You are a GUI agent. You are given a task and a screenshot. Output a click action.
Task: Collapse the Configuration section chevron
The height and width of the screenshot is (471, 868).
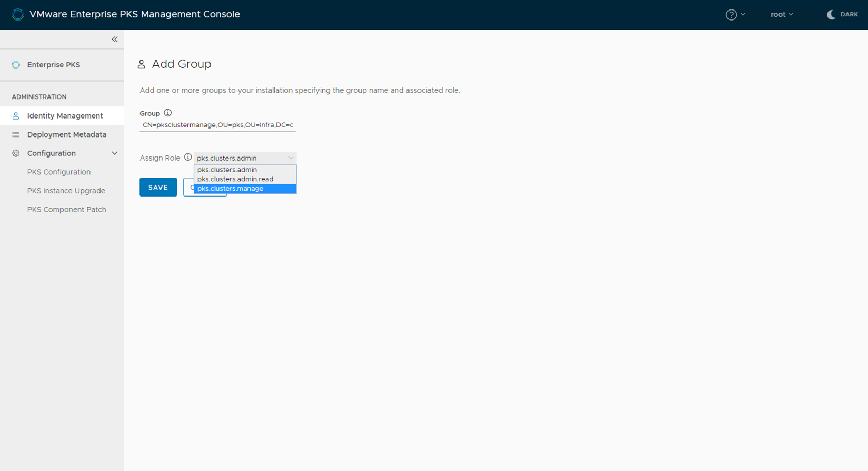(x=115, y=153)
